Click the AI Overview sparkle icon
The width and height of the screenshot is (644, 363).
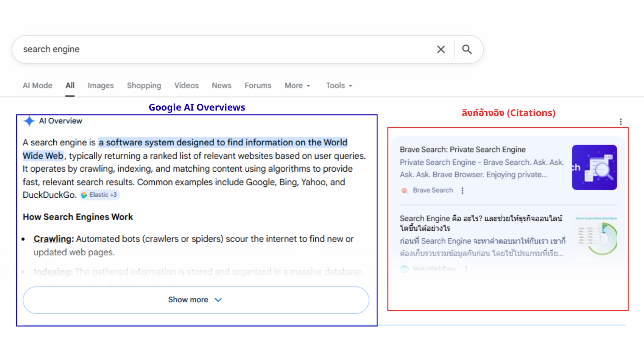point(29,121)
